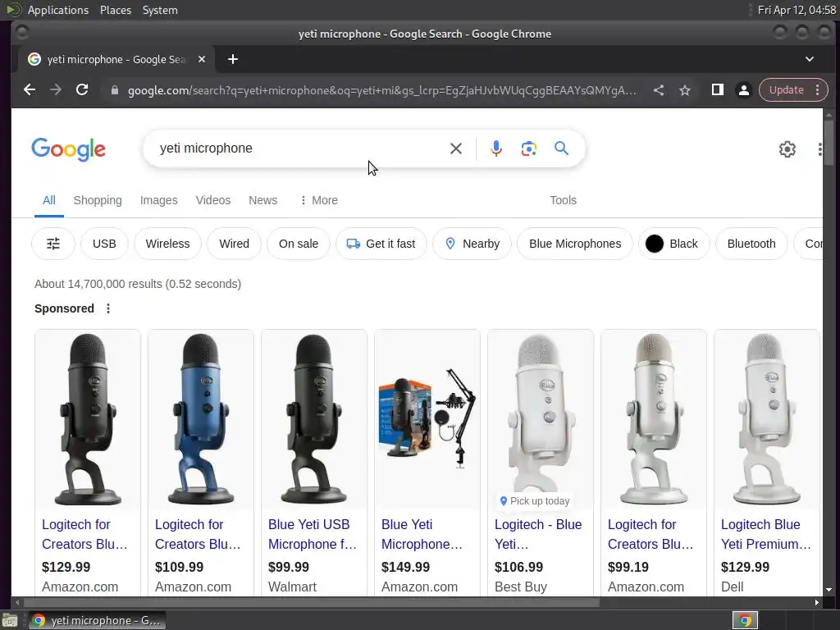Screen dimensions: 840x630
Task: Open the Logitech Blue Yeti Premium Dell link
Action: [765, 534]
